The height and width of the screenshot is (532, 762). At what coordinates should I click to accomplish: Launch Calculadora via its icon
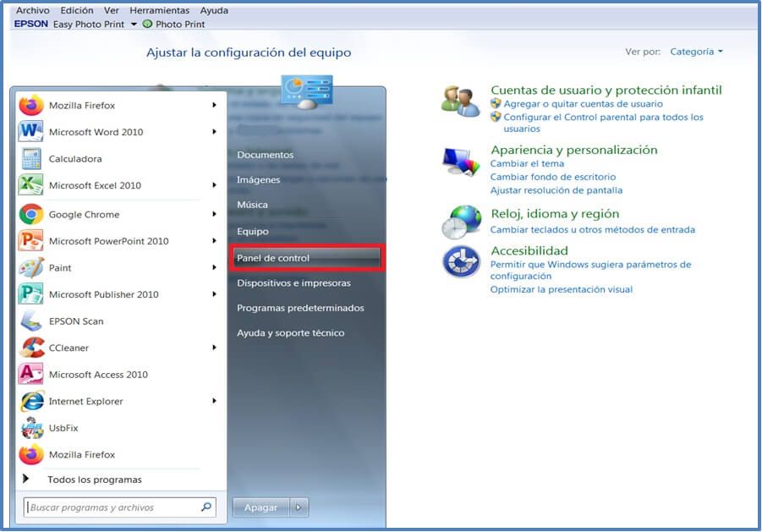click(31, 159)
